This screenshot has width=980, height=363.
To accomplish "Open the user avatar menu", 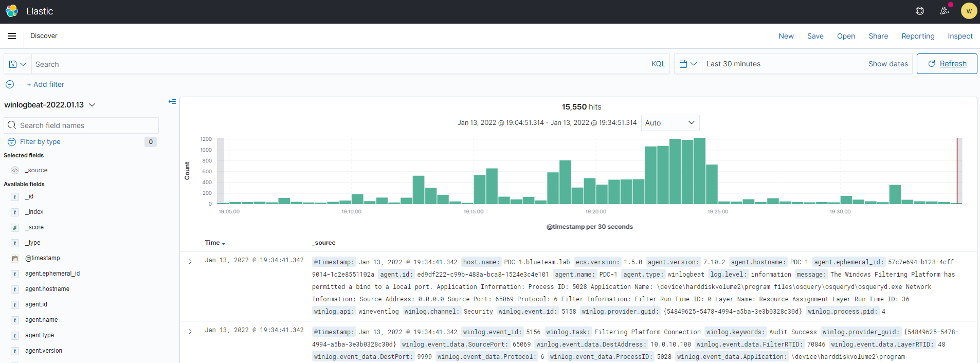I will click(x=969, y=11).
